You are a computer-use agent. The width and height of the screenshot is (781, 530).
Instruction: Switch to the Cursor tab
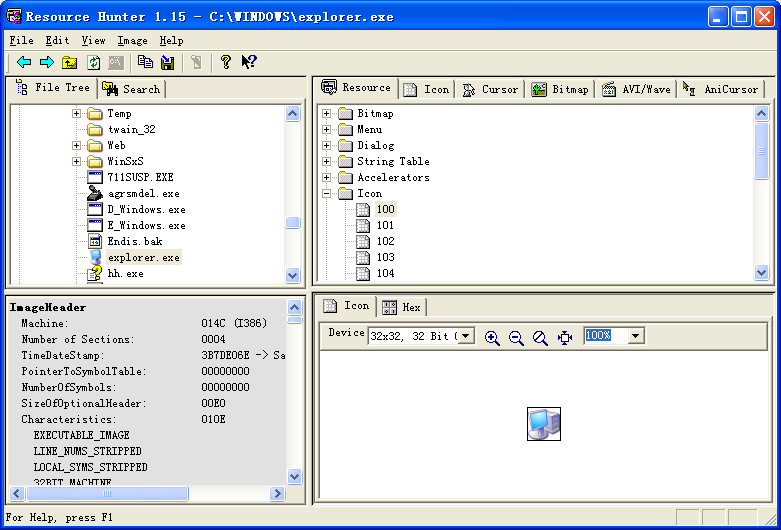click(489, 90)
